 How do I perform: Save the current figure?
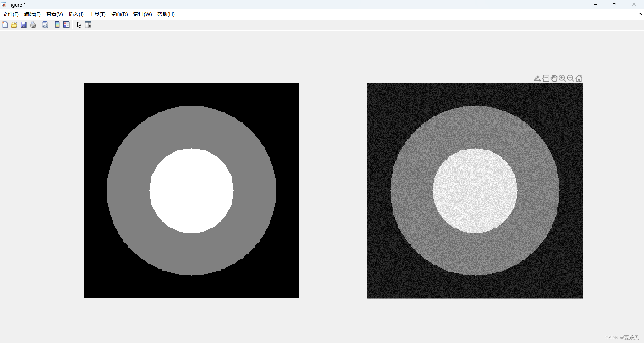pos(23,24)
